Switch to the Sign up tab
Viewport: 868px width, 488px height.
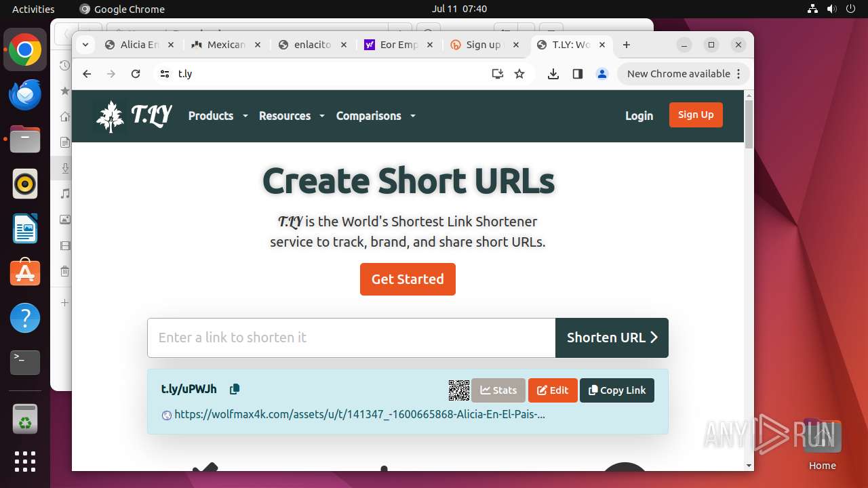[x=484, y=45]
